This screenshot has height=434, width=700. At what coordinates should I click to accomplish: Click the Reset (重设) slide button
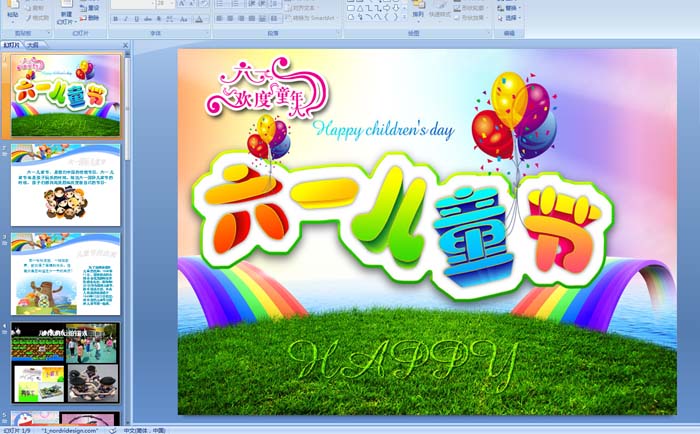pos(90,8)
